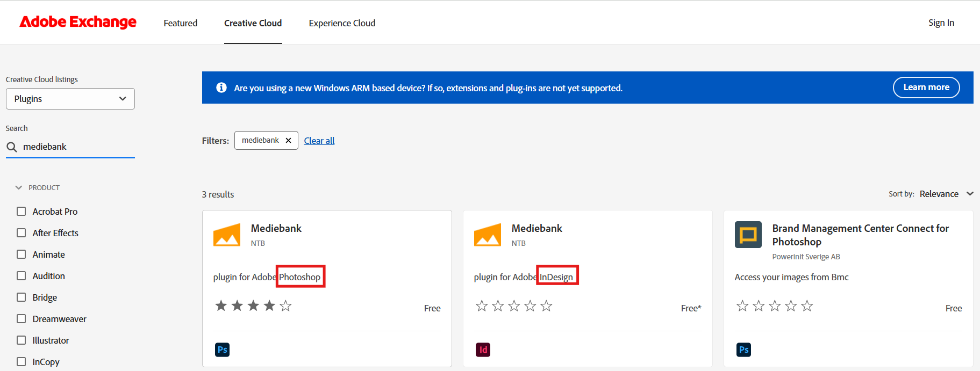This screenshot has width=980, height=371.
Task: Click the star rating of Mediebank Photoshop plugin
Action: tap(253, 306)
